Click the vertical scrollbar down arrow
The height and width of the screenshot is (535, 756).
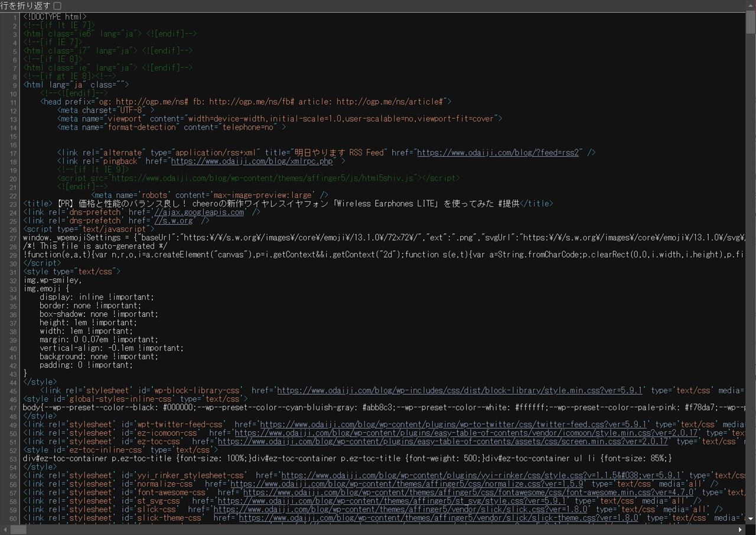(x=751, y=518)
